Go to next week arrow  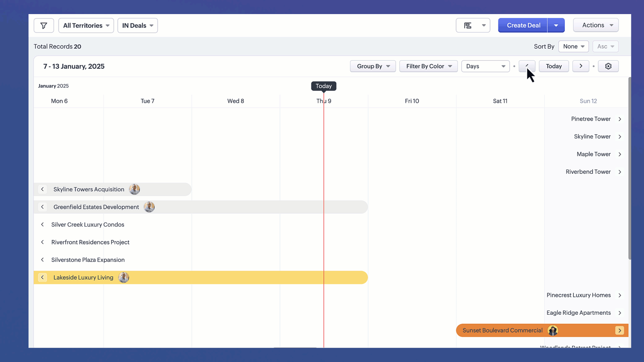tap(581, 66)
